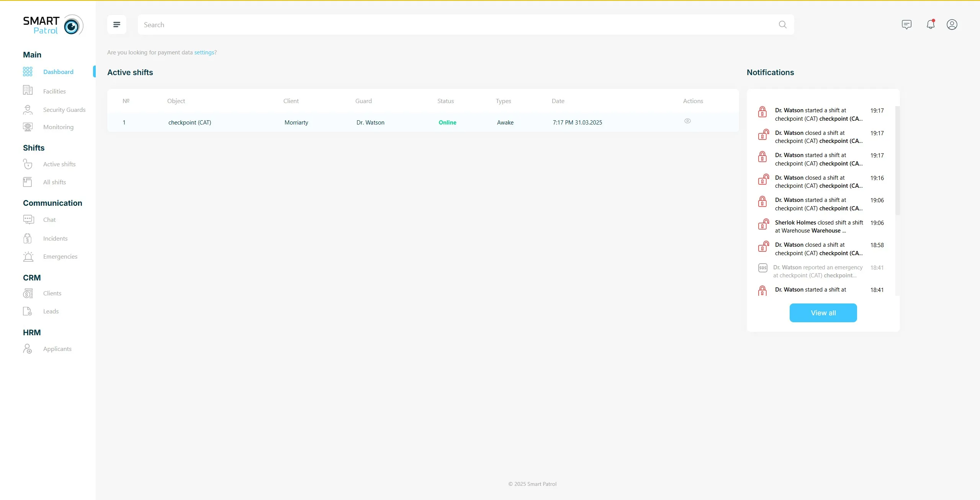
Task: Open Dr. Watson closed shift 19:16 notification
Action: [x=821, y=182]
